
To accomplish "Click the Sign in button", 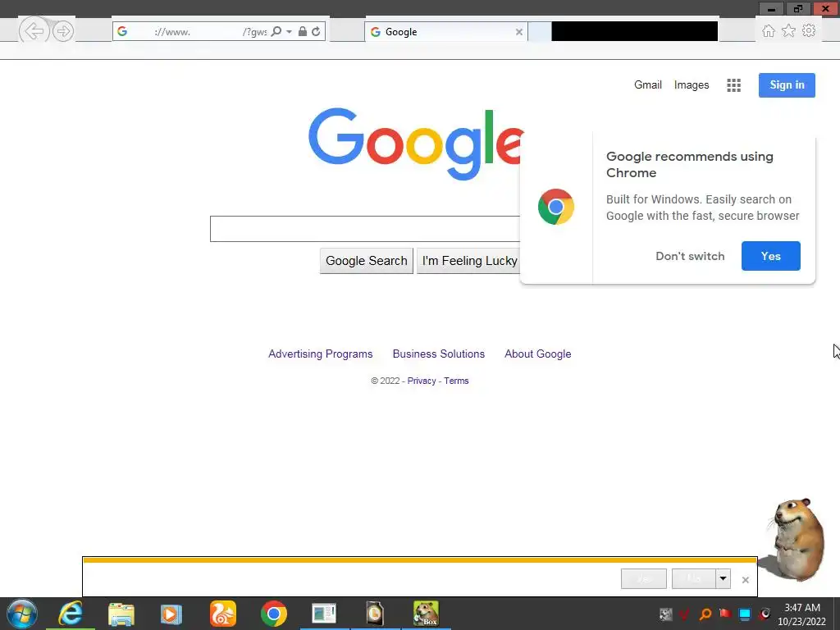I will (787, 85).
